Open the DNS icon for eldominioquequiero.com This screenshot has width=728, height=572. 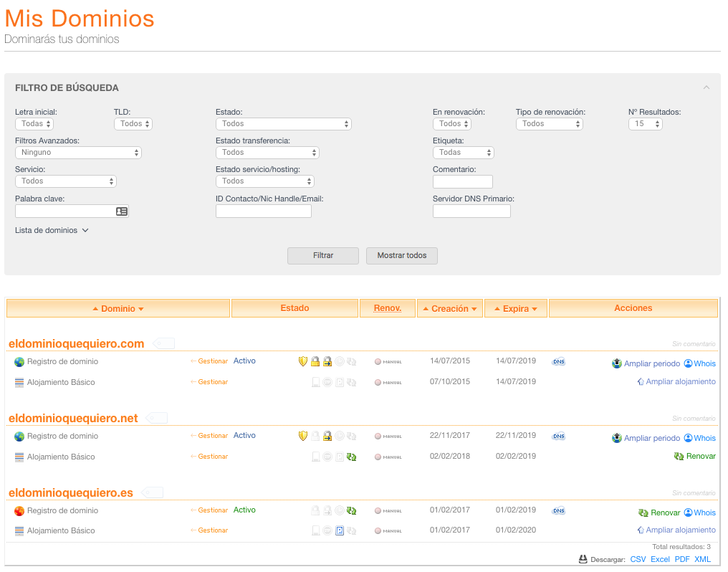coord(558,362)
